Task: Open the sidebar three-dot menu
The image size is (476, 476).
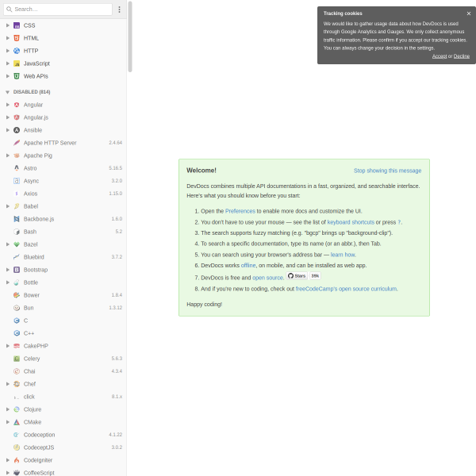Action: coord(119,10)
